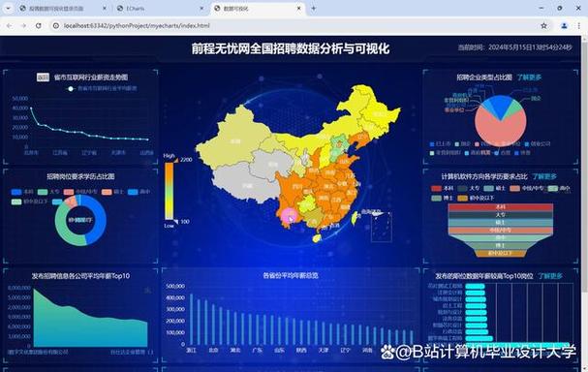This screenshot has width=588, height=372.
Task: Open the Chrome three-dot menu
Action: coord(579,25)
